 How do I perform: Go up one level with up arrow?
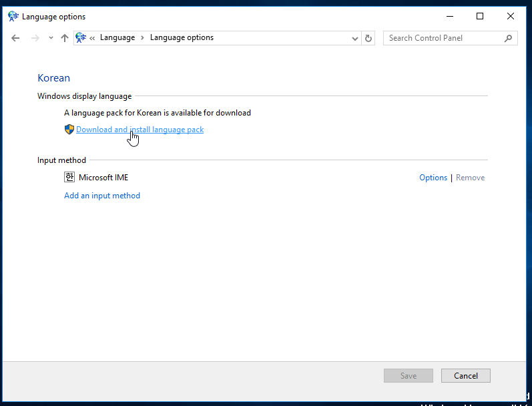(x=65, y=38)
